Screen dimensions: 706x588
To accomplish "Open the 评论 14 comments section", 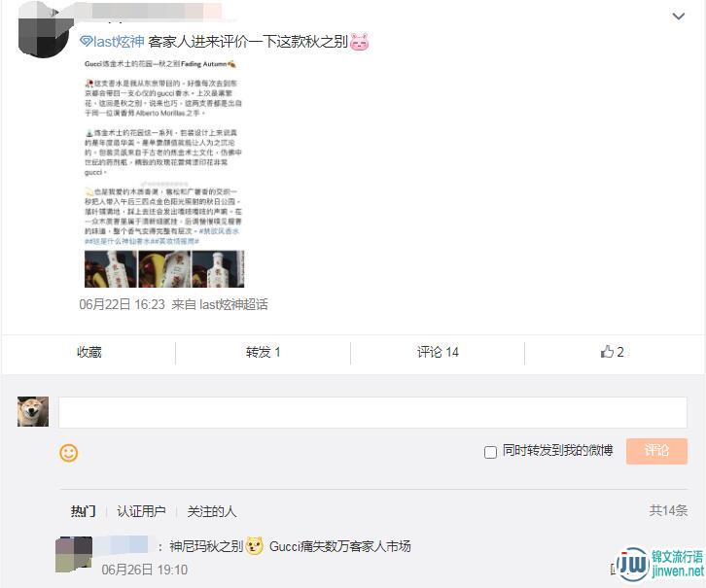I will pyautogui.click(x=438, y=352).
